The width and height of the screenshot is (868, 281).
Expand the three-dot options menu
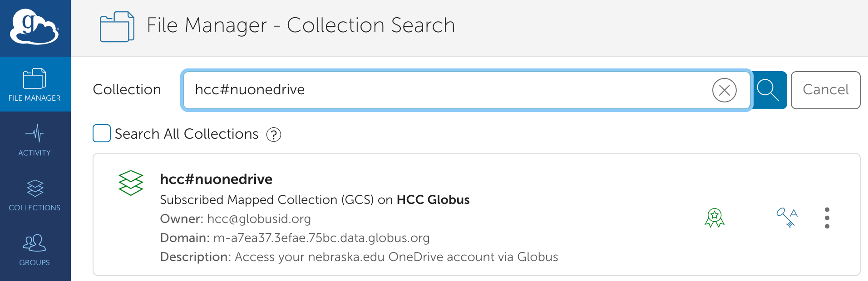click(x=827, y=218)
